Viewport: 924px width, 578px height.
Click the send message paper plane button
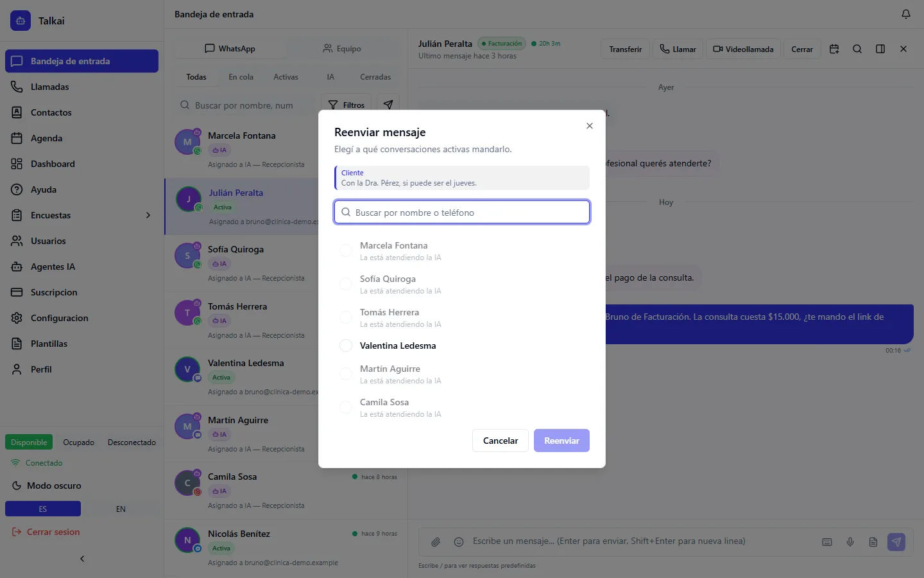point(896,542)
